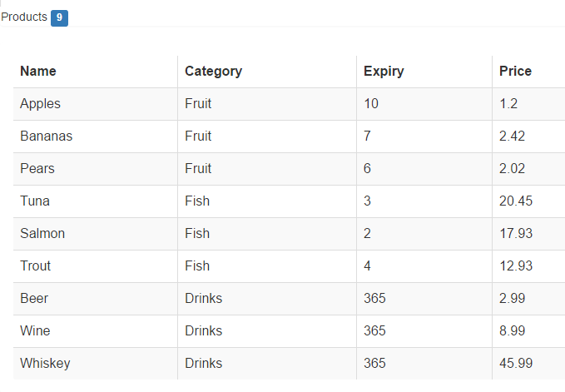This screenshot has width=565, height=392.
Task: Select the Wine product name
Action: [35, 331]
